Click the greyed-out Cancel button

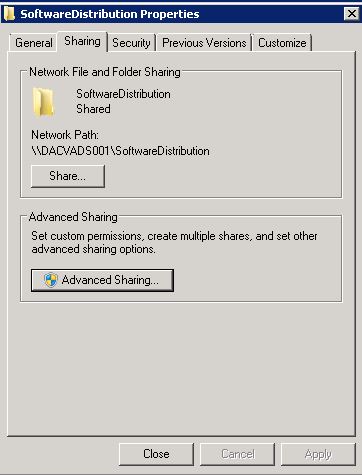pos(238,454)
